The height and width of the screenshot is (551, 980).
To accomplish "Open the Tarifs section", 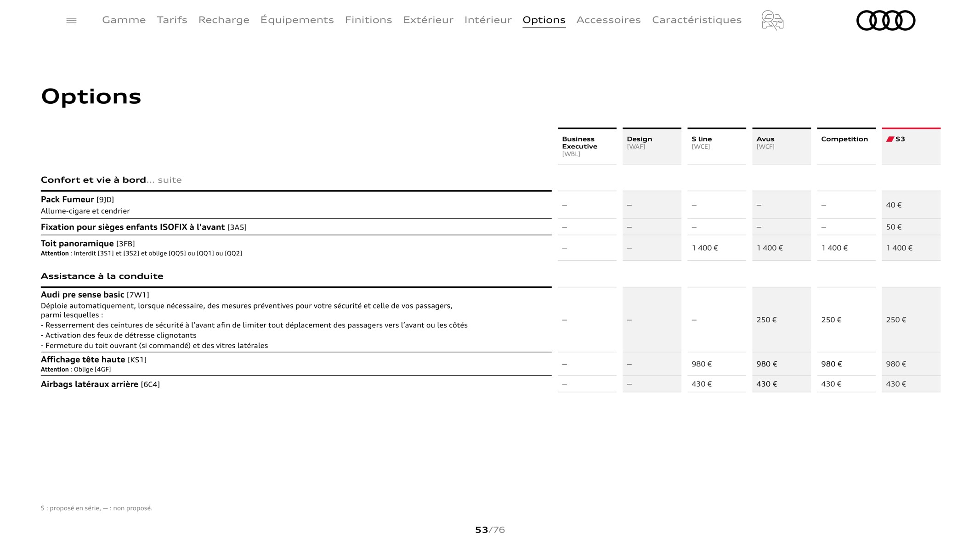I will pos(172,20).
